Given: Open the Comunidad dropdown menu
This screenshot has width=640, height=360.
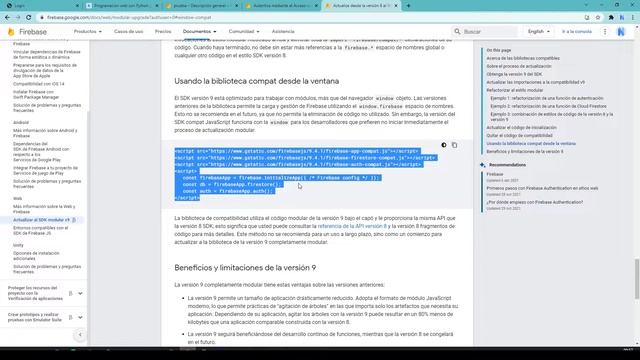Looking at the screenshot, I should (244, 31).
